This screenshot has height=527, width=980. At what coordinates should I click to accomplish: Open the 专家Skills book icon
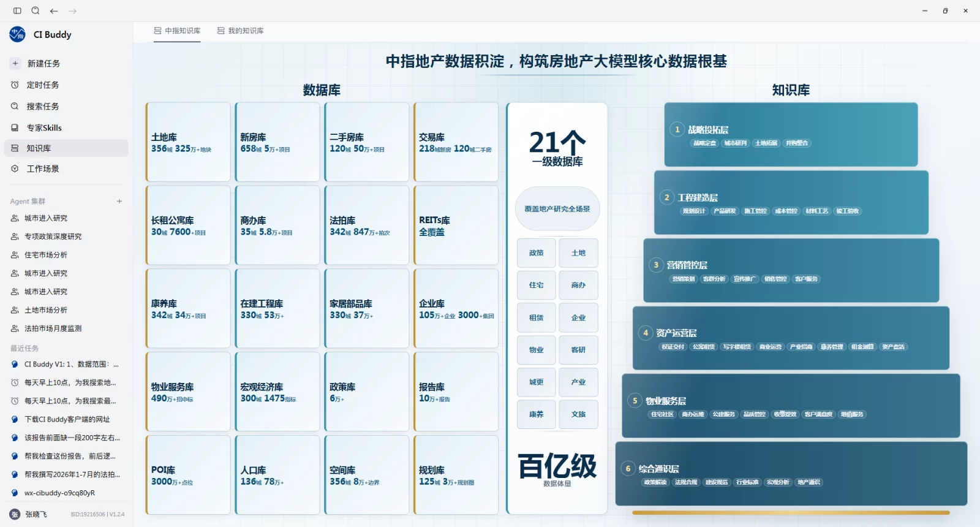click(15, 127)
